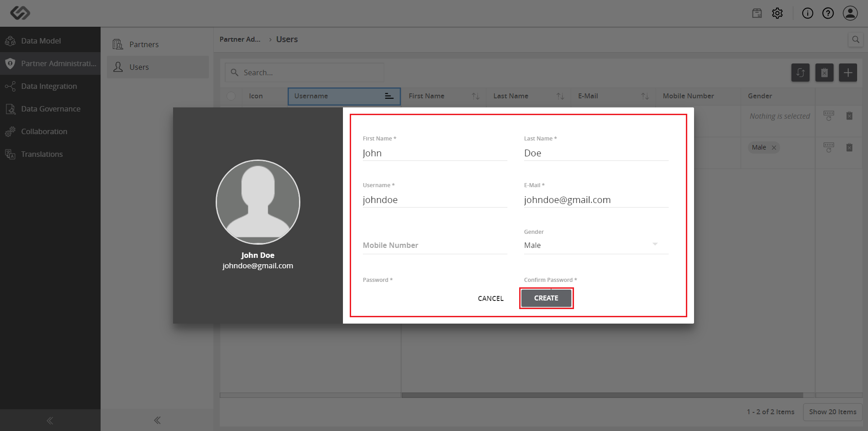
Task: Select Partners in the sub-navigation
Action: click(x=158, y=44)
